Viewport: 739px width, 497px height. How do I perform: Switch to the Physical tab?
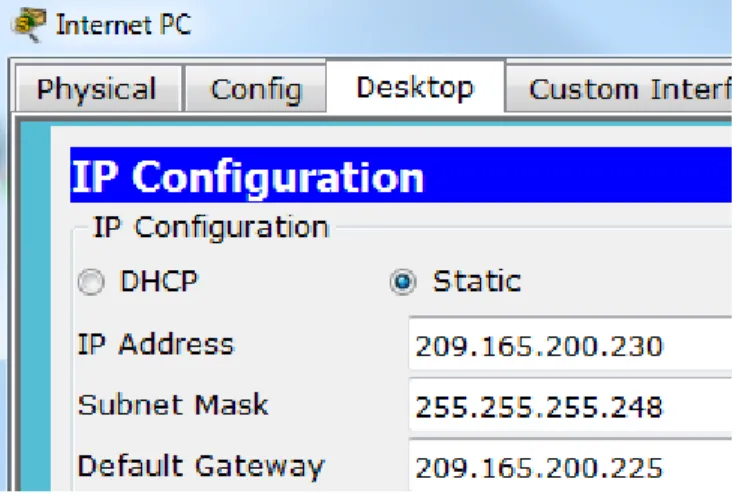pyautogui.click(x=98, y=89)
